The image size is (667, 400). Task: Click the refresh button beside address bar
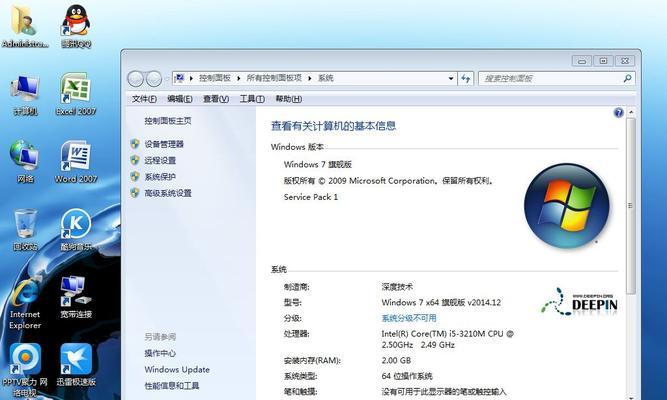point(466,78)
